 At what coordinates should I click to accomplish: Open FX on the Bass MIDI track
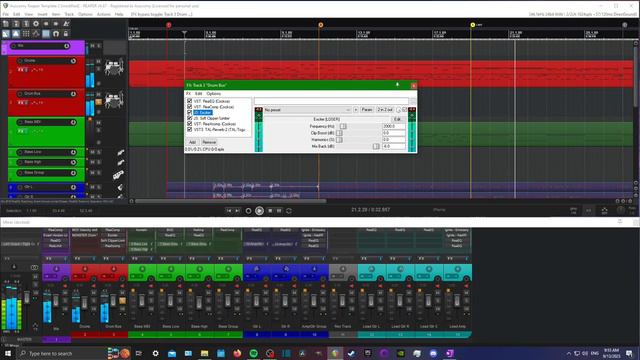[x=21, y=131]
